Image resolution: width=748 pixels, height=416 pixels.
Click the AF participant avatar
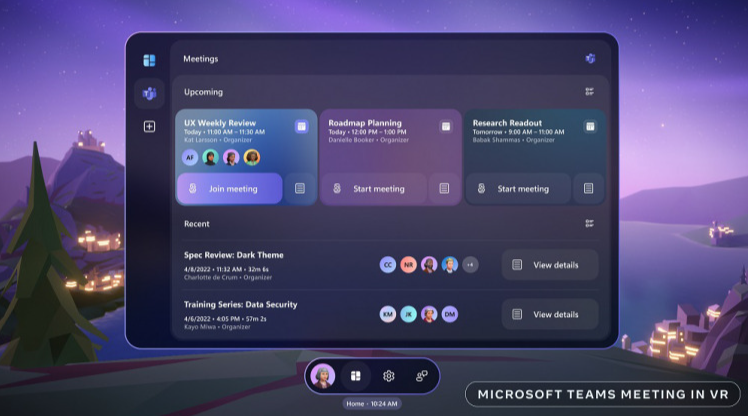tap(190, 157)
